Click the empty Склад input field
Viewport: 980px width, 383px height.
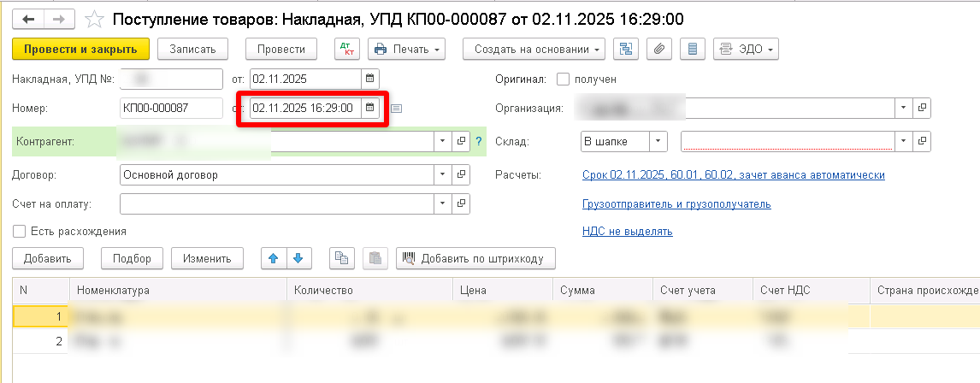click(x=788, y=141)
